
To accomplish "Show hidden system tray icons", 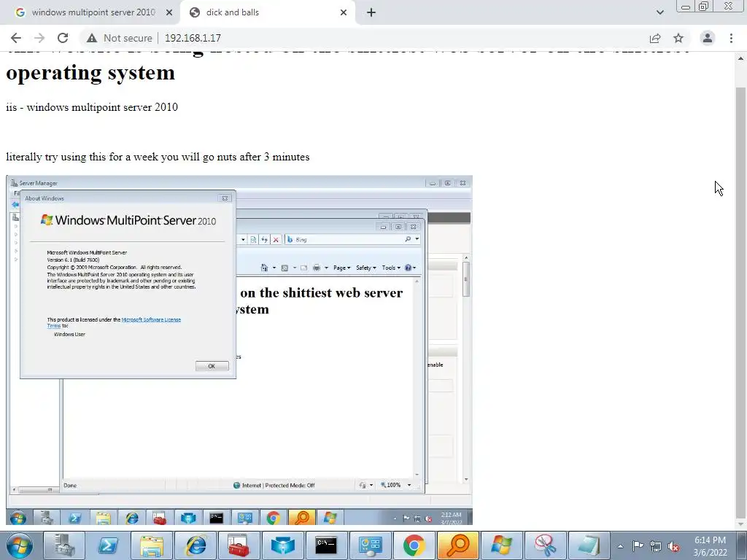I will [x=620, y=546].
